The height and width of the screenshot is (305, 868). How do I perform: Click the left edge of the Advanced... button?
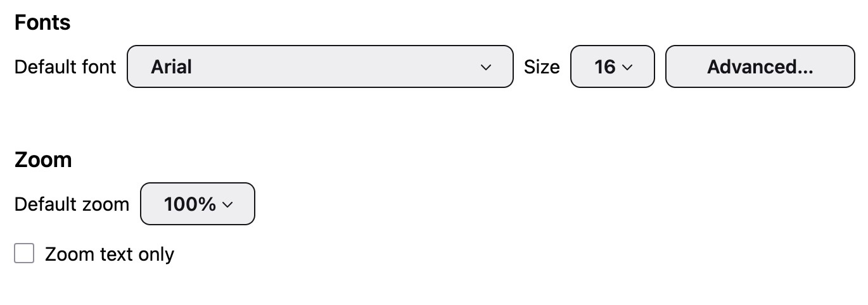tap(673, 66)
